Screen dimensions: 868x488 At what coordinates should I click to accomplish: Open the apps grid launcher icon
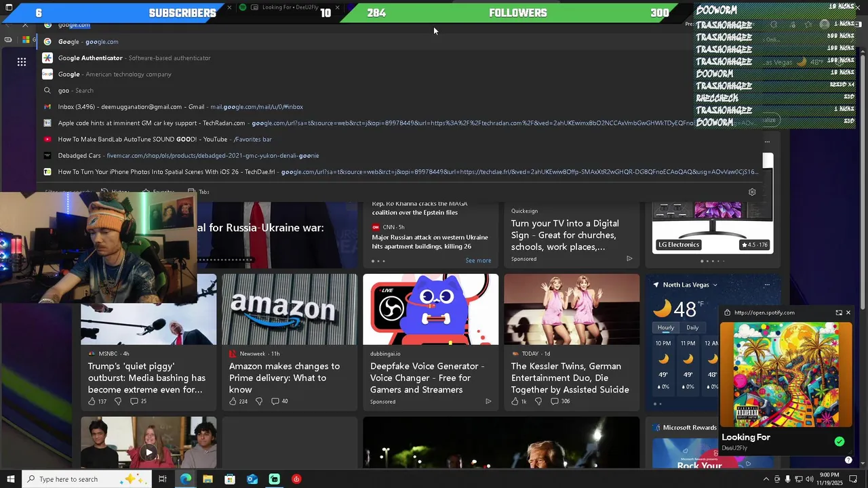[22, 62]
